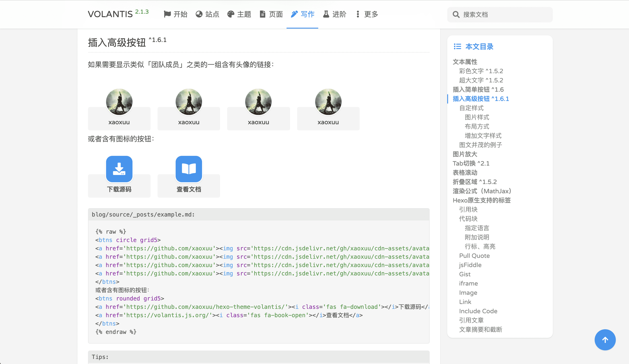Open the jsFiddle contents link
Image resolution: width=629 pixels, height=364 pixels.
tap(470, 265)
